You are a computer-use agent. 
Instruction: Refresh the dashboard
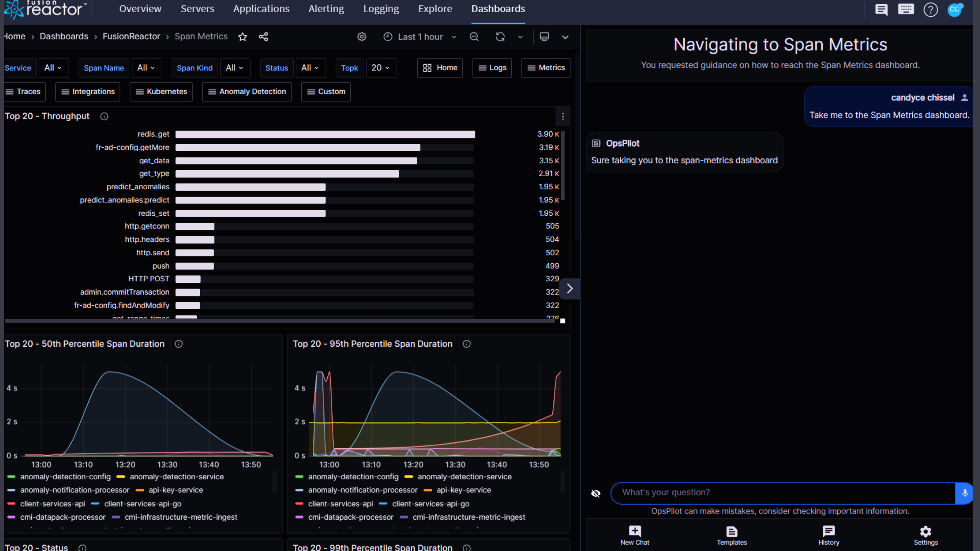(x=500, y=37)
